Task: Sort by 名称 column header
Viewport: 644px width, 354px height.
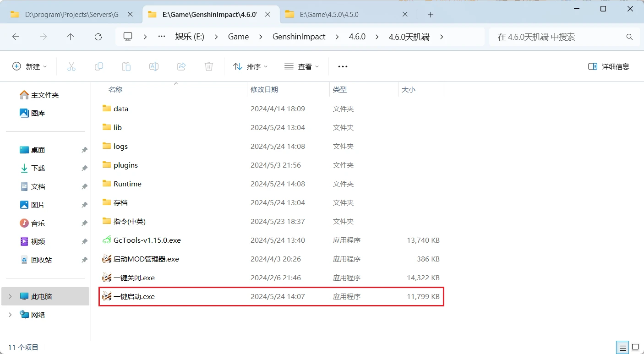Action: tap(115, 89)
